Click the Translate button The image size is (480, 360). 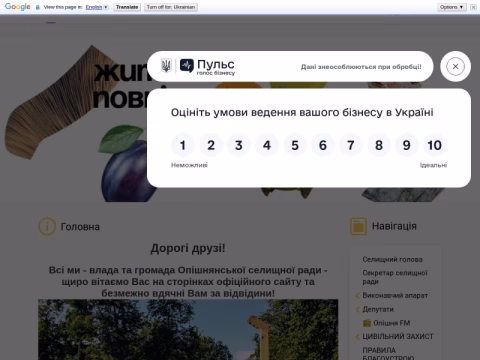[x=127, y=7]
